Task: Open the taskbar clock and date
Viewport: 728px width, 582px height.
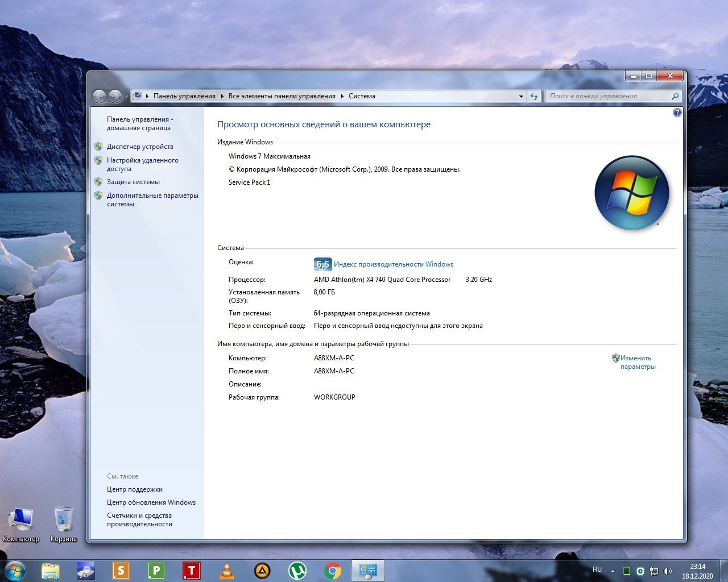Action: click(697, 571)
